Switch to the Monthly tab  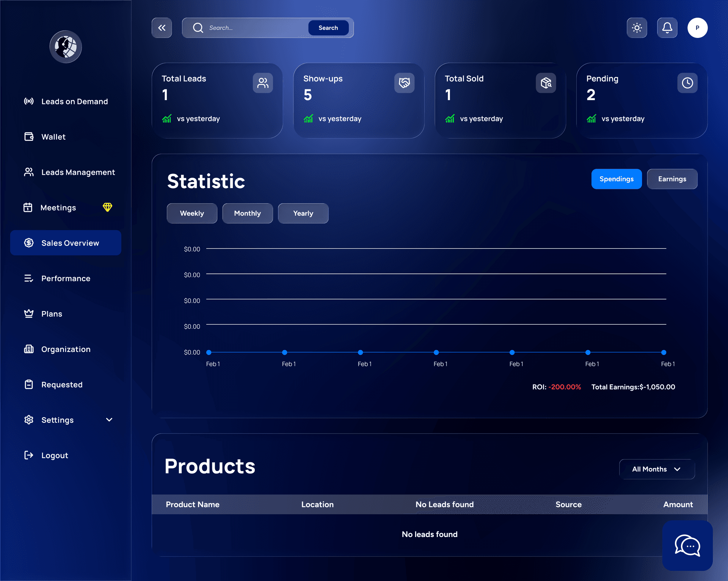coord(247,213)
